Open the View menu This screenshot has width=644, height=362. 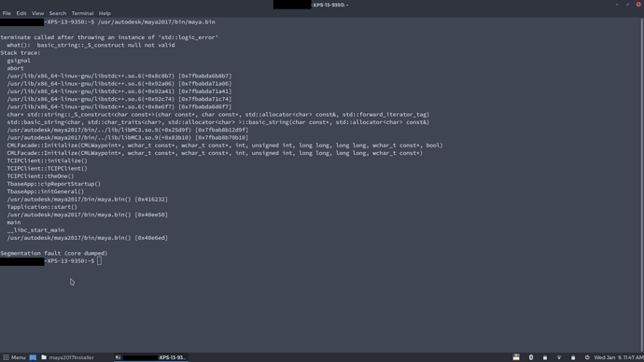pos(37,13)
